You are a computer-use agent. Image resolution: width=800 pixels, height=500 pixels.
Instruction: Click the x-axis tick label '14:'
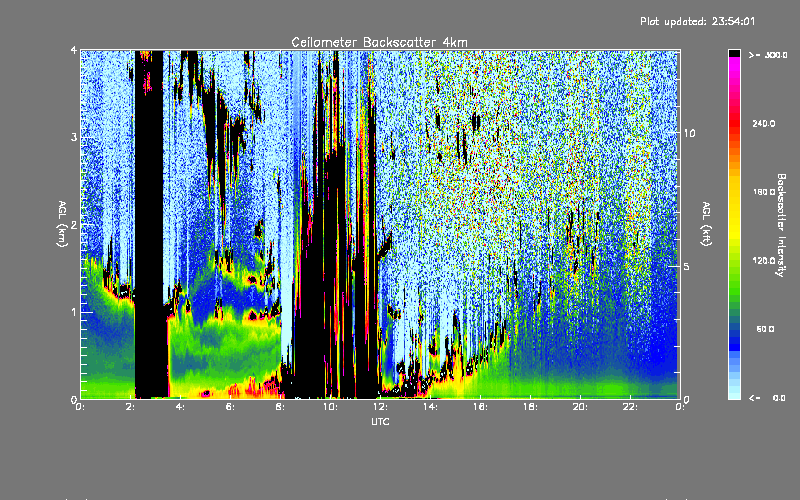430,407
